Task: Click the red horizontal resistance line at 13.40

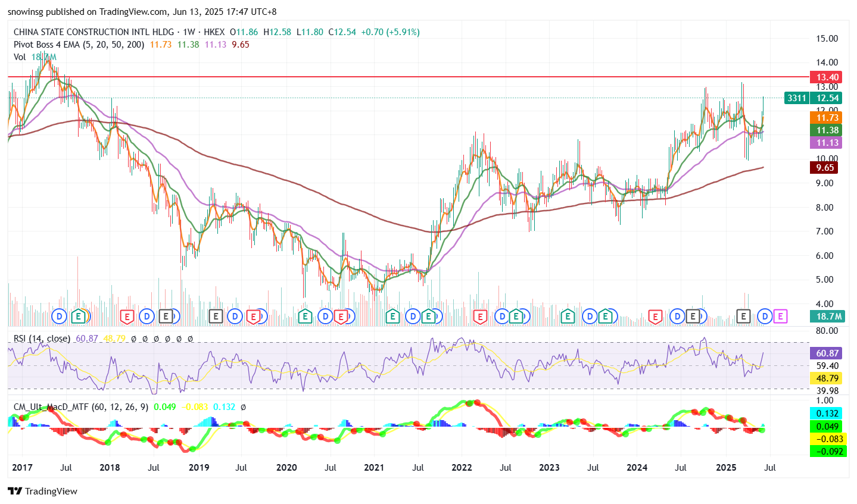Action: pos(409,77)
